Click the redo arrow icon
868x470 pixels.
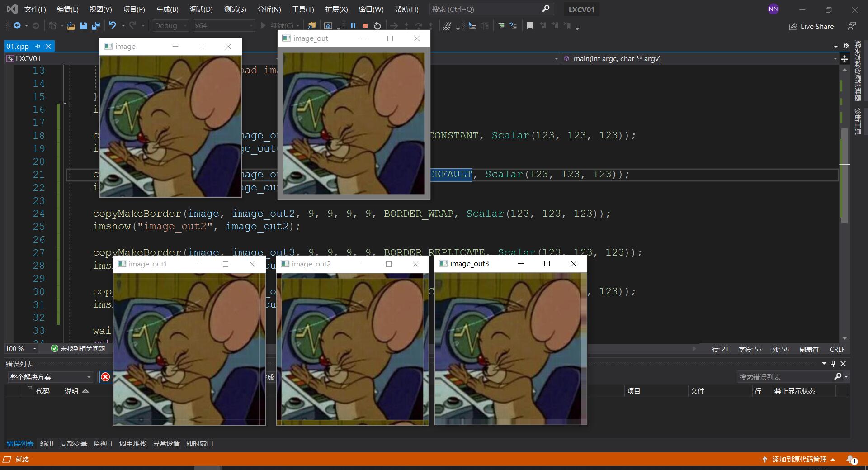tap(132, 26)
